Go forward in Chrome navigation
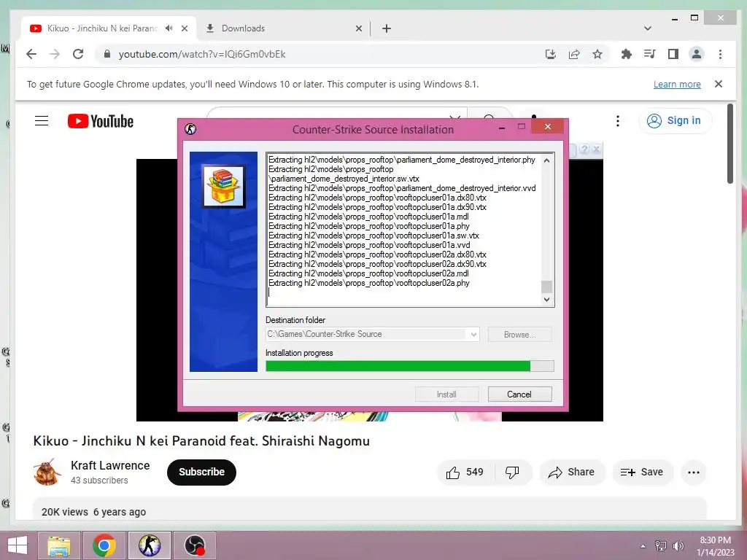Image resolution: width=747 pixels, height=560 pixels. coord(55,54)
